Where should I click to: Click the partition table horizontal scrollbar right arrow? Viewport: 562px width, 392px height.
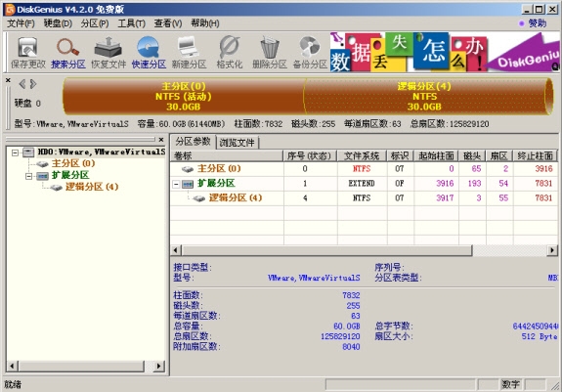point(552,250)
